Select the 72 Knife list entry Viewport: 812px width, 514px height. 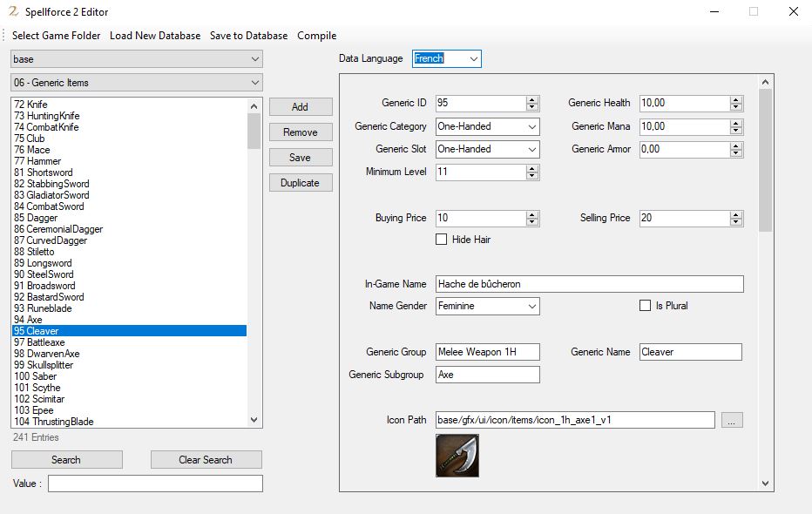[x=130, y=104]
